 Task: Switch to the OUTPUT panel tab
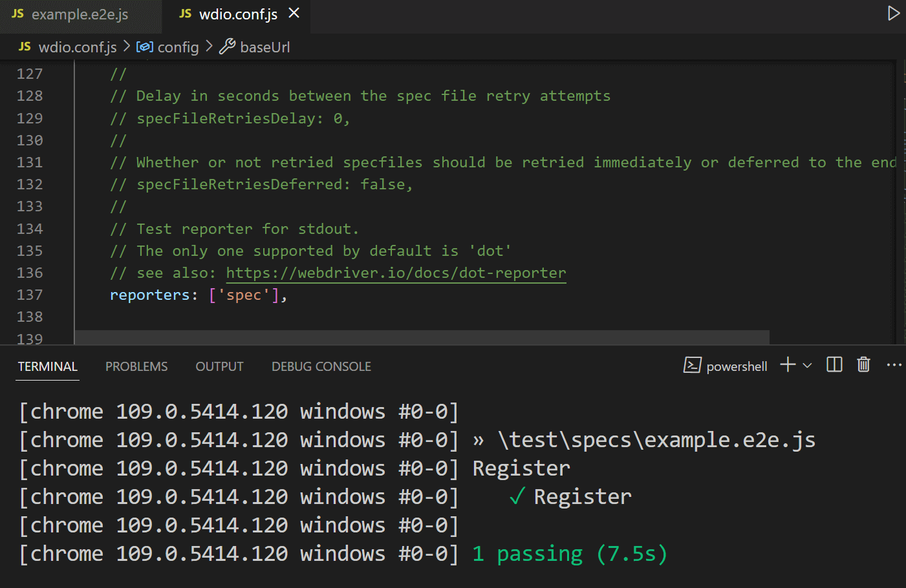pyautogui.click(x=219, y=366)
